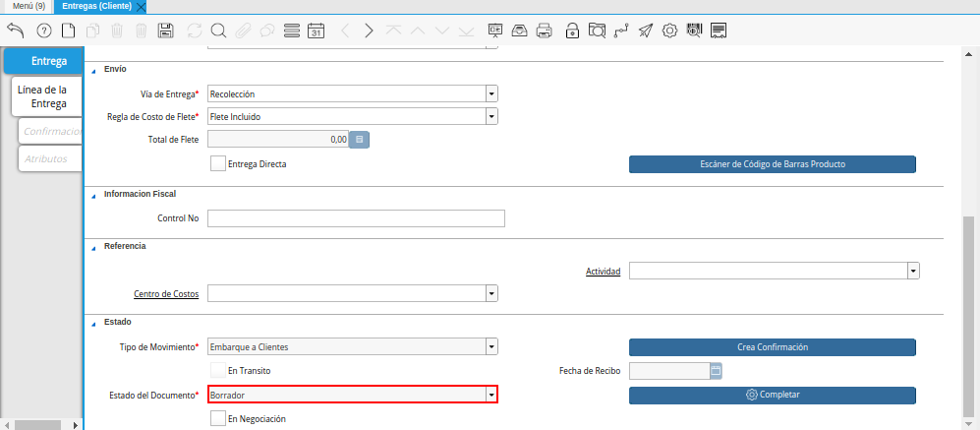Collapse the Informacion Fiscal section
The width and height of the screenshot is (980, 430).
click(x=93, y=195)
